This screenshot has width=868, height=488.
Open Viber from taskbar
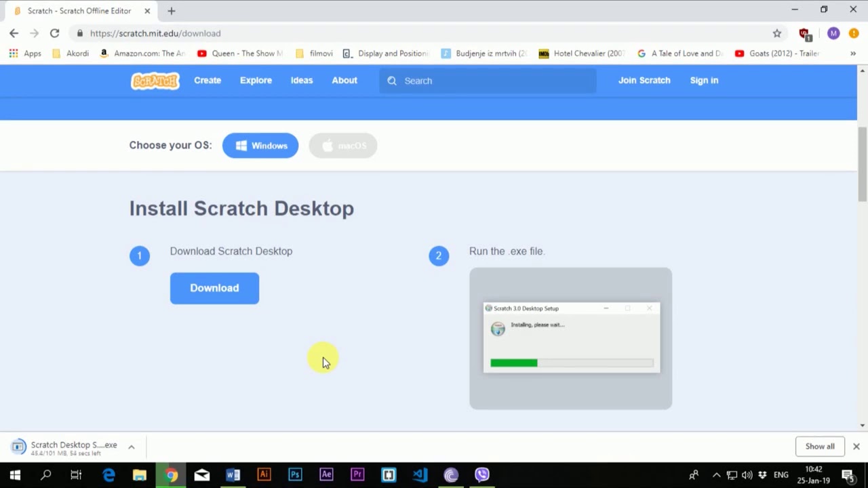pos(482,475)
